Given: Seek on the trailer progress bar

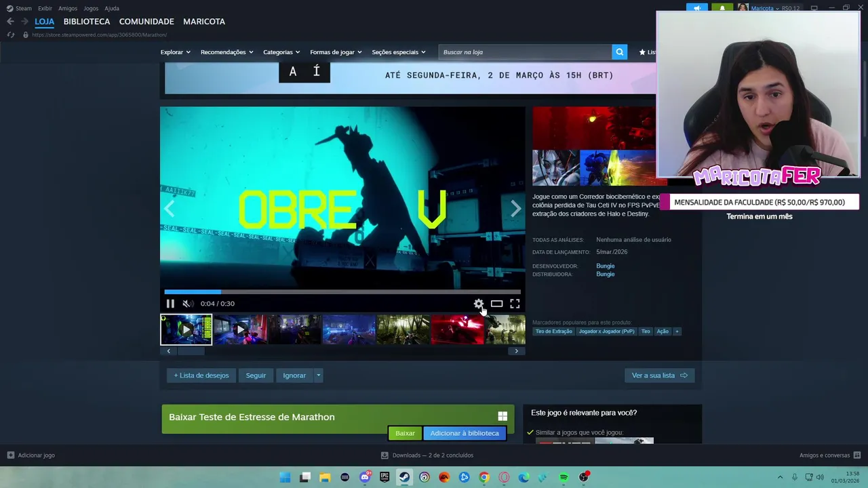Looking at the screenshot, I should [342, 292].
